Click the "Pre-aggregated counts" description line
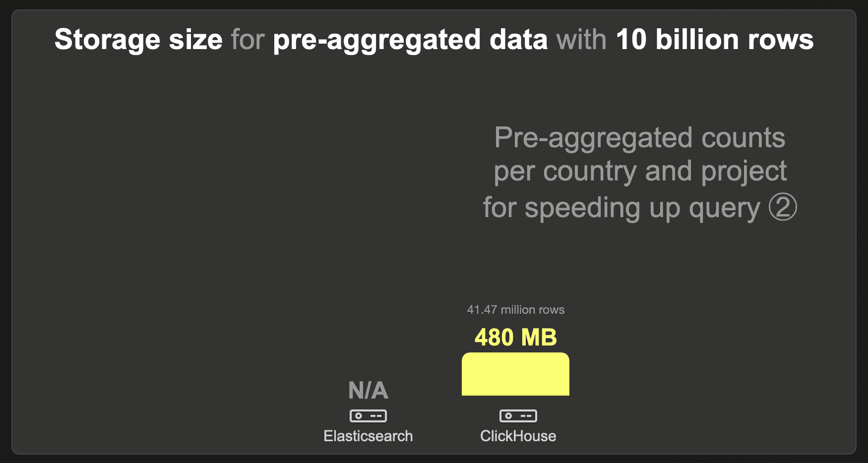 click(639, 137)
